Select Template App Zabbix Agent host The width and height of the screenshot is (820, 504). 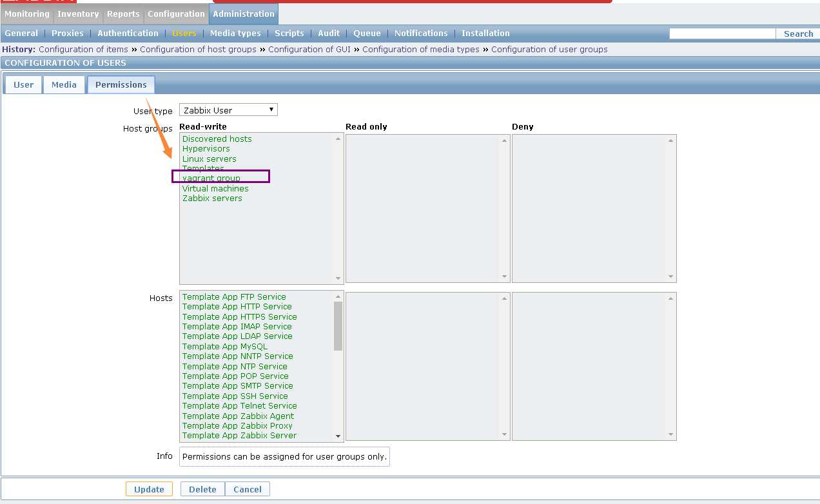(238, 416)
